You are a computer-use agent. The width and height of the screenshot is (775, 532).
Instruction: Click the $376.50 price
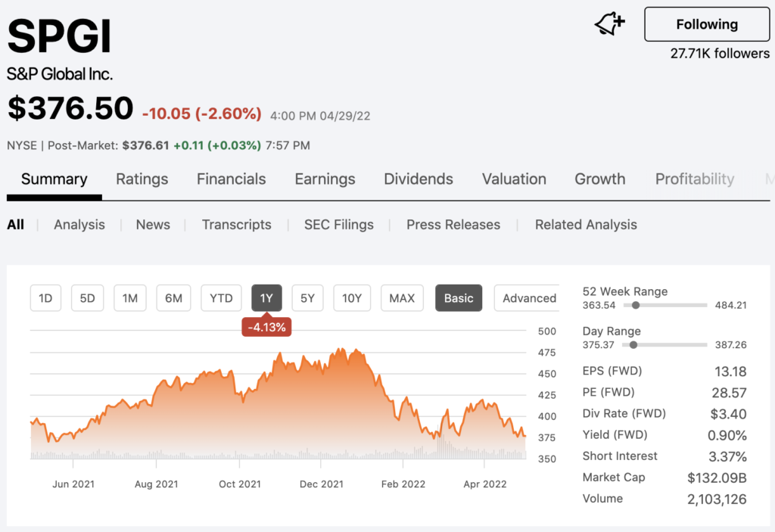(70, 108)
